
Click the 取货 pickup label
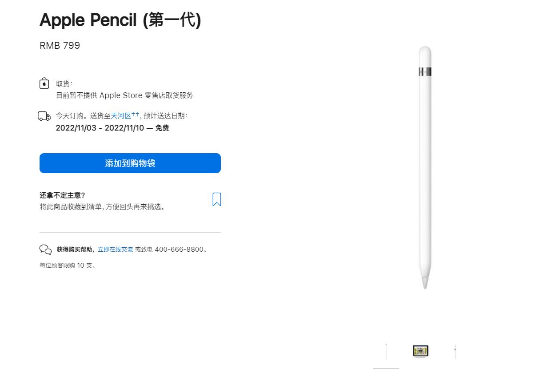64,83
